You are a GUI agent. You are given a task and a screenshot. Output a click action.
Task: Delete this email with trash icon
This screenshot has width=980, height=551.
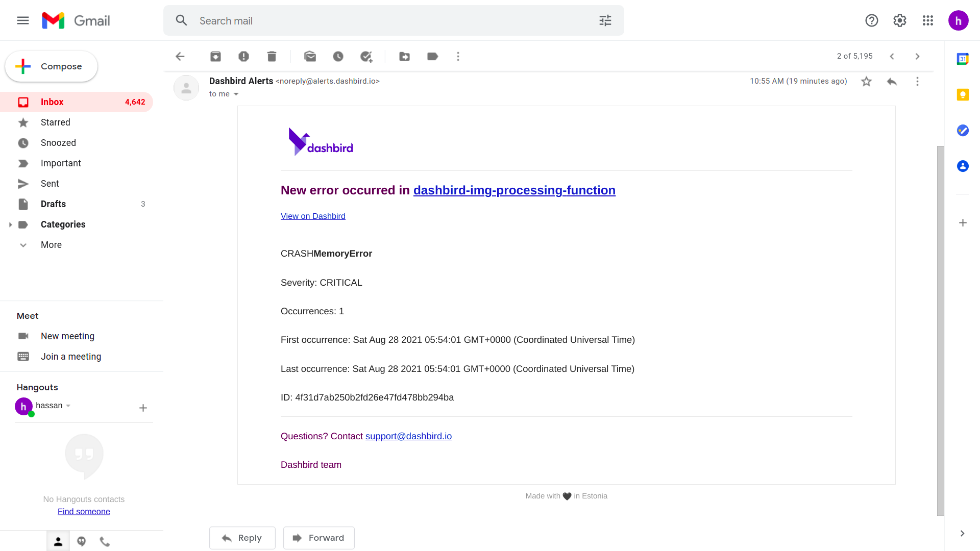pyautogui.click(x=272, y=56)
